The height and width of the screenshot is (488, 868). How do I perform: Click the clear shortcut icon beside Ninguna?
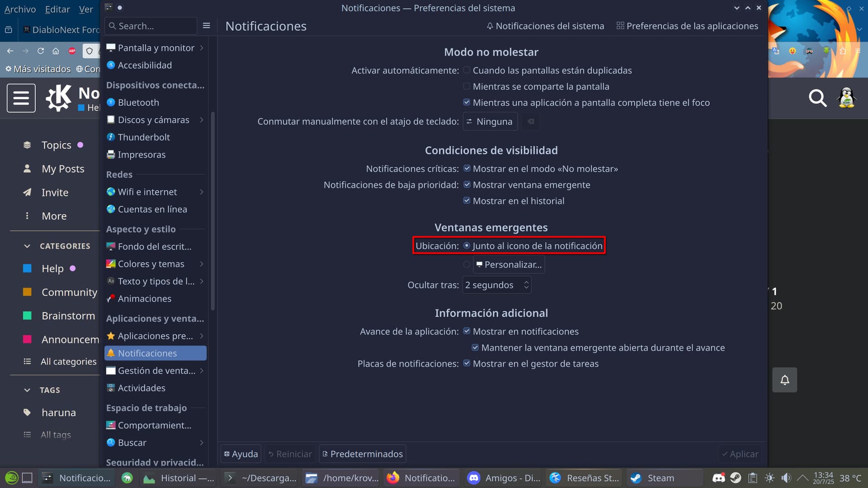coord(531,122)
